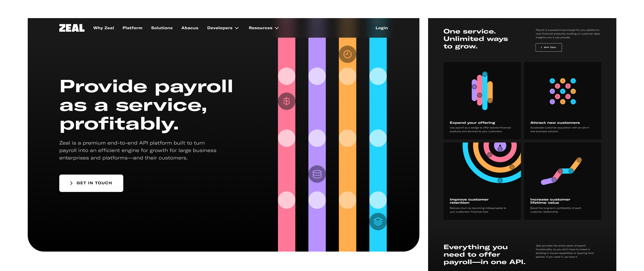
Task: Click the Login link
Action: click(x=381, y=28)
